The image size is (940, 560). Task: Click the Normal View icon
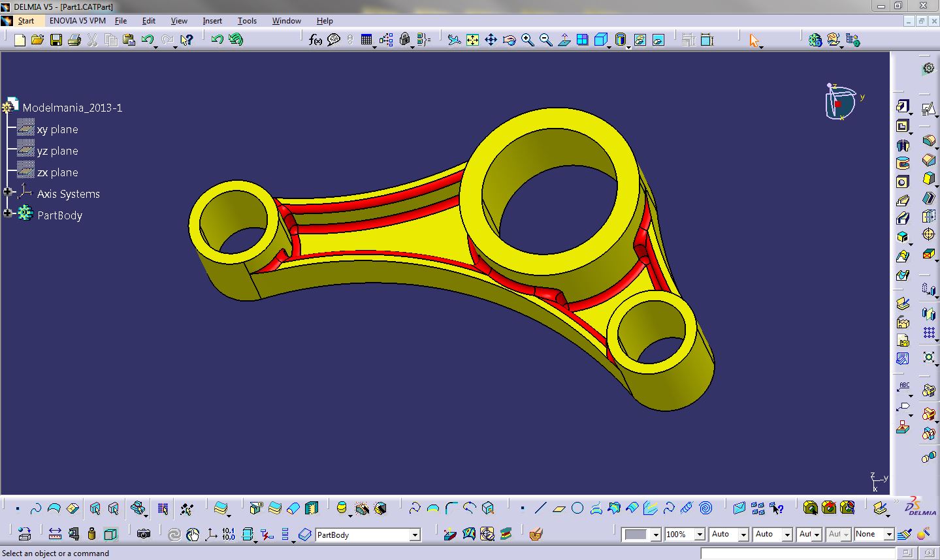point(564,40)
